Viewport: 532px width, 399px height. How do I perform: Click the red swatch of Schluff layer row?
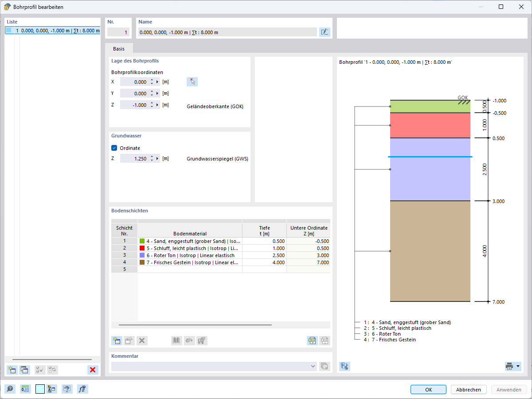coord(142,248)
